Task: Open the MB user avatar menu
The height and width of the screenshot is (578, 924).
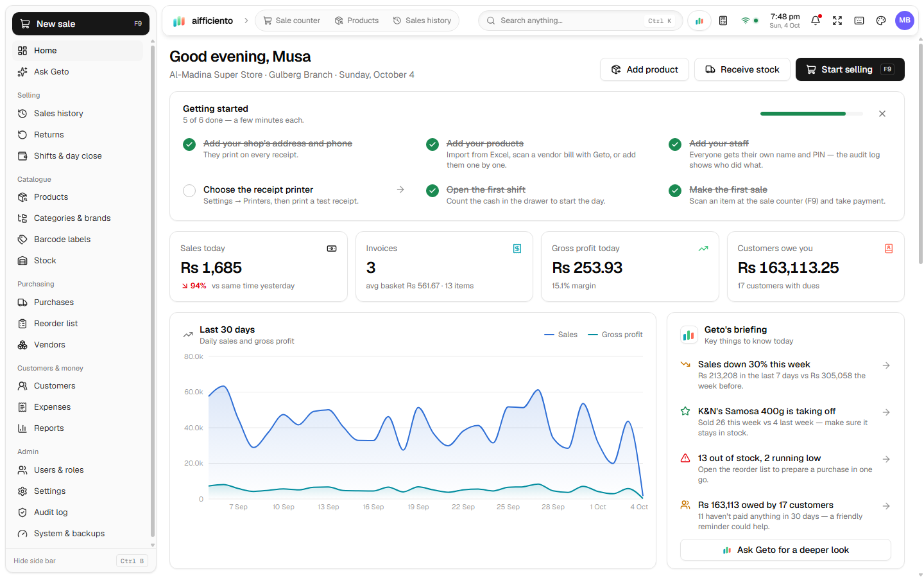Action: click(x=905, y=21)
